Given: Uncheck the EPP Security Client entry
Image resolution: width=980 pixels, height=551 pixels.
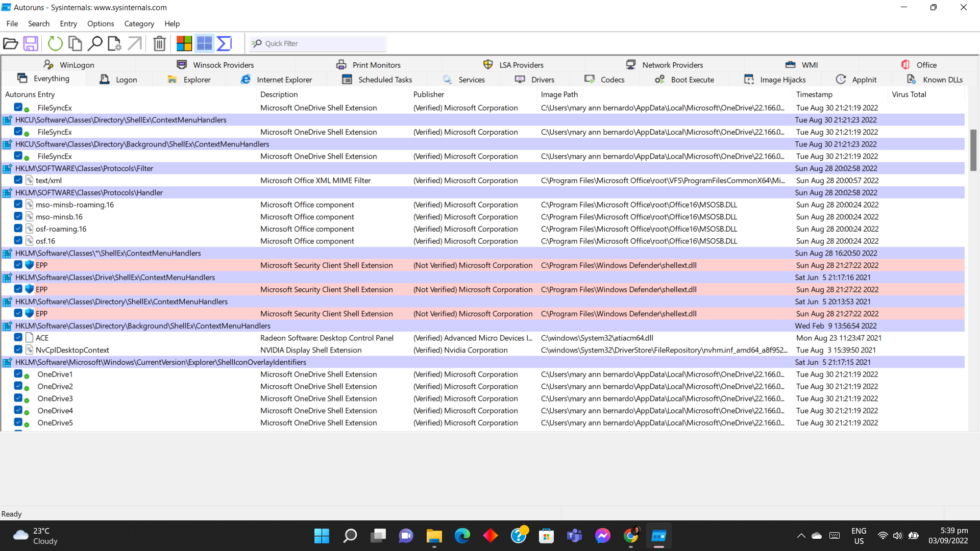Looking at the screenshot, I should [x=18, y=265].
